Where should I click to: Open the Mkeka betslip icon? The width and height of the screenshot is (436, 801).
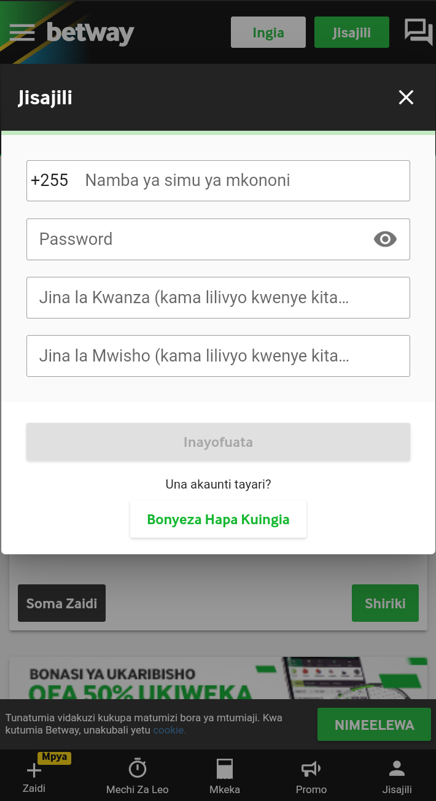(x=224, y=769)
